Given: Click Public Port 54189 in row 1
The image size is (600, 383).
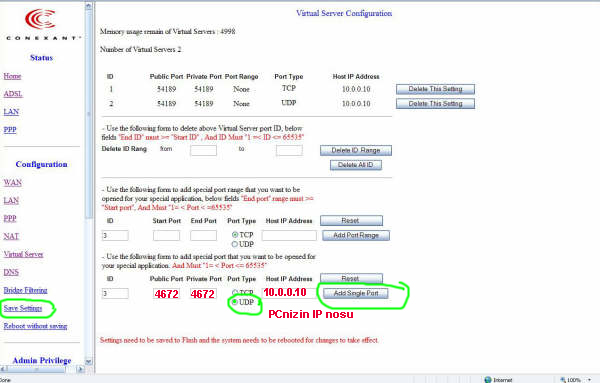Looking at the screenshot, I should (166, 89).
